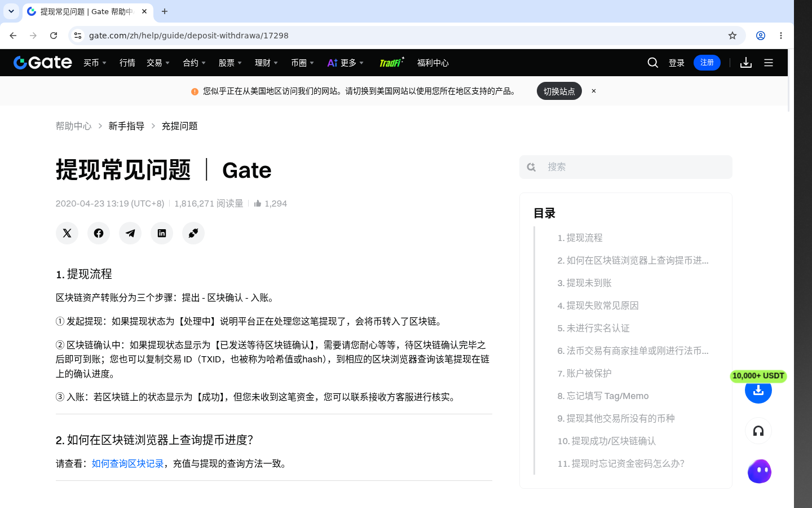Screen dimensions: 812x508
Task: Jump to section 5. 未进行实名认证
Action: coord(593,328)
